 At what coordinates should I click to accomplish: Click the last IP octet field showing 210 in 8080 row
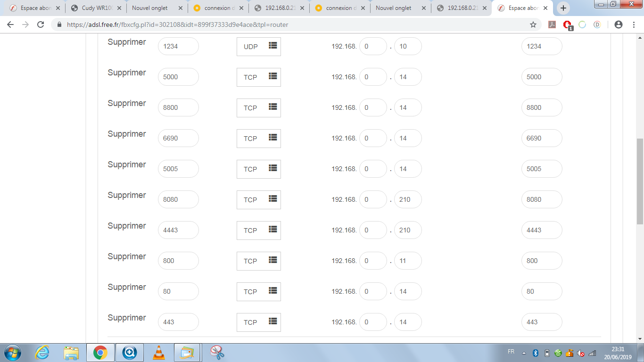coord(408,199)
